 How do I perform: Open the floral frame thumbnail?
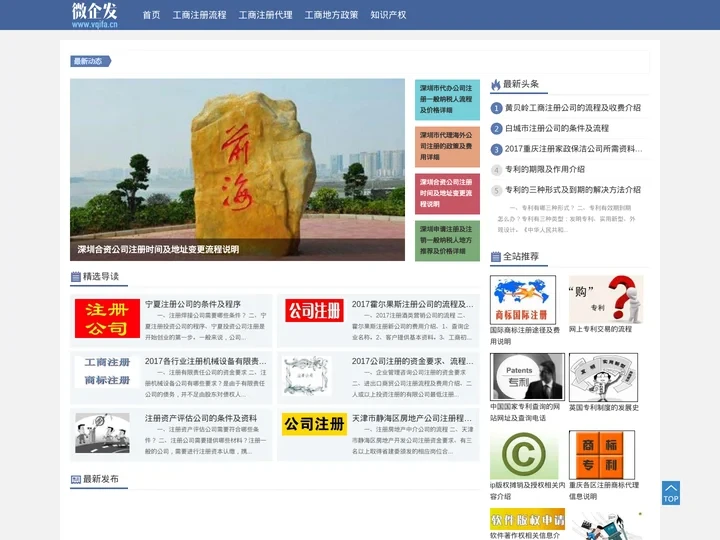[306, 375]
